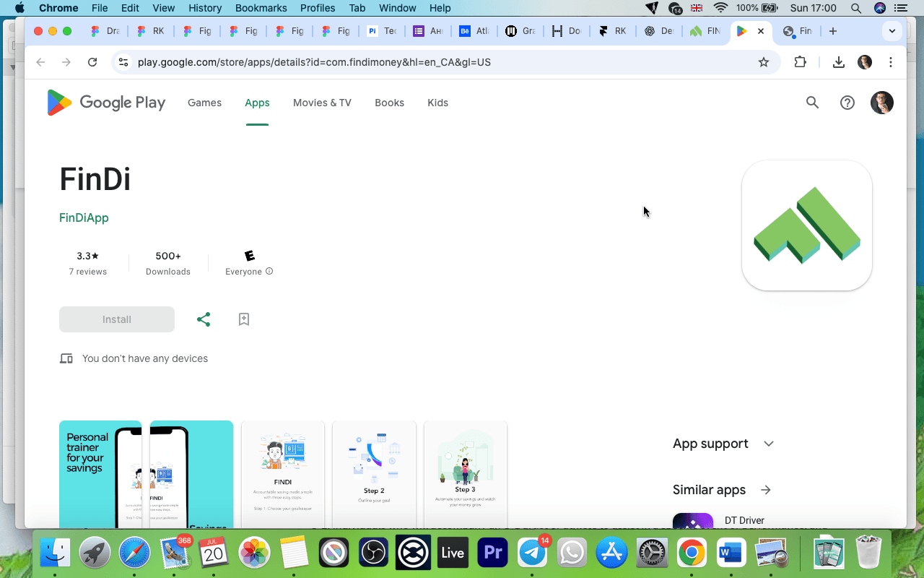Open Notes from the dock
Viewport: 924px width, 578px height.
click(x=294, y=553)
